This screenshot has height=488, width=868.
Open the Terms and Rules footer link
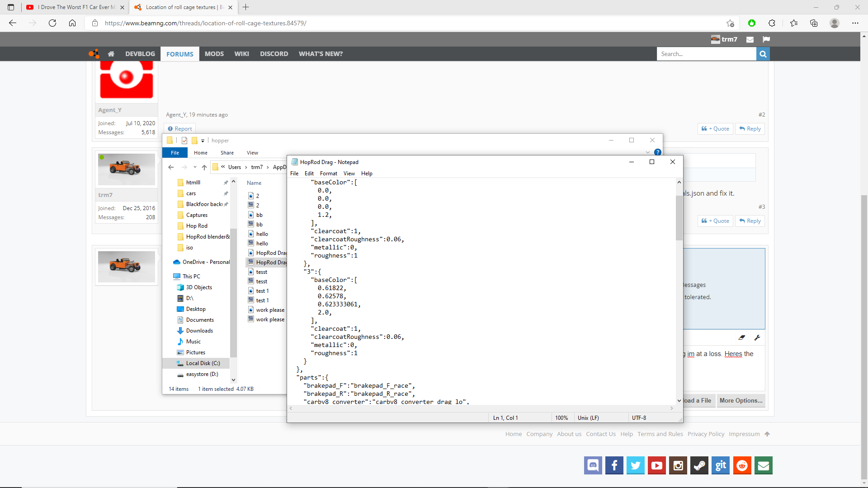tap(660, 434)
